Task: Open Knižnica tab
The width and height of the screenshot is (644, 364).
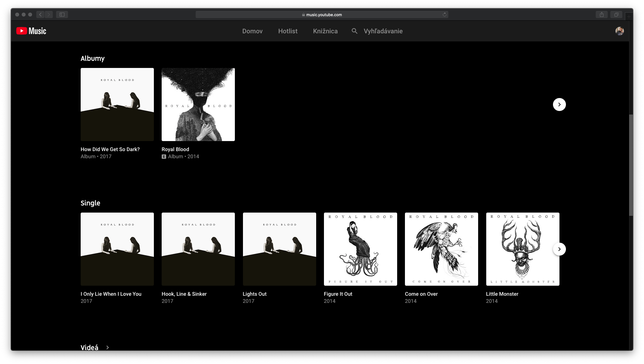Action: 325,31
